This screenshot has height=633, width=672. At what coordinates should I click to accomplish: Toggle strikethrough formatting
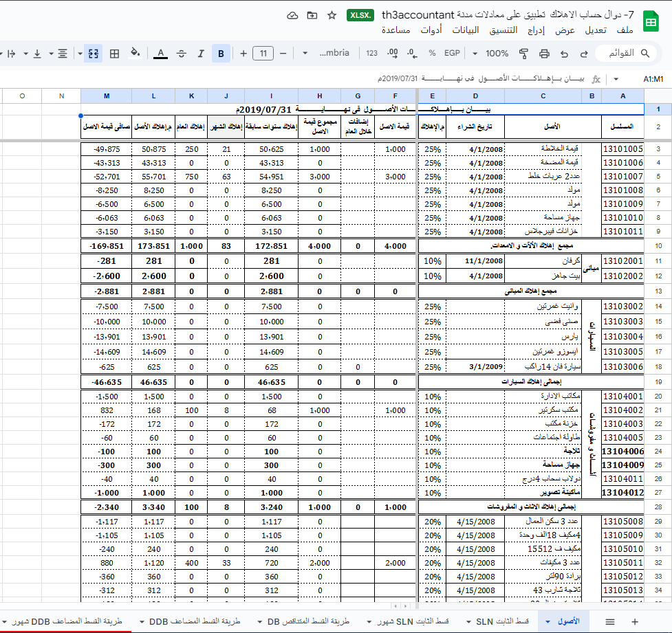click(182, 54)
